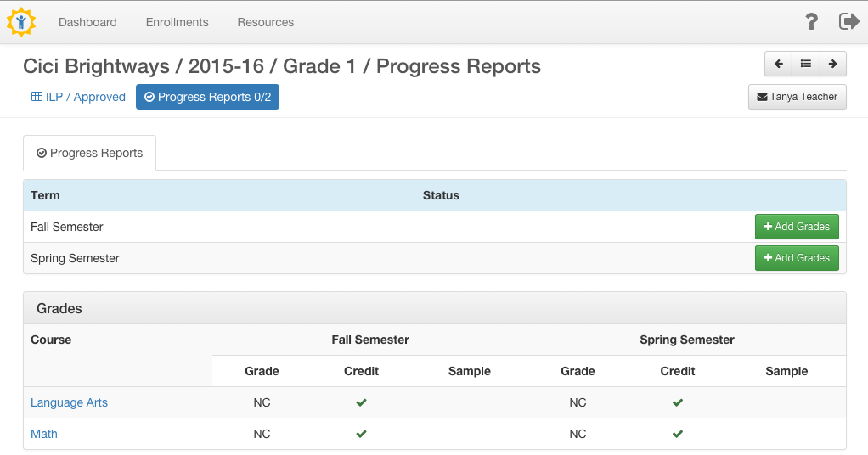
Task: Click Math spring credit checkmark
Action: (x=678, y=434)
